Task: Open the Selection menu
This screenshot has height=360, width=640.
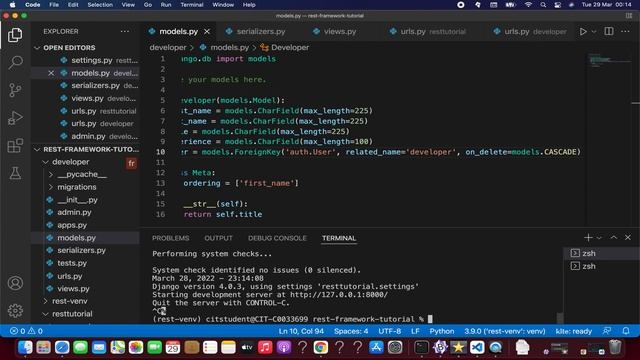Action: click(x=100, y=5)
